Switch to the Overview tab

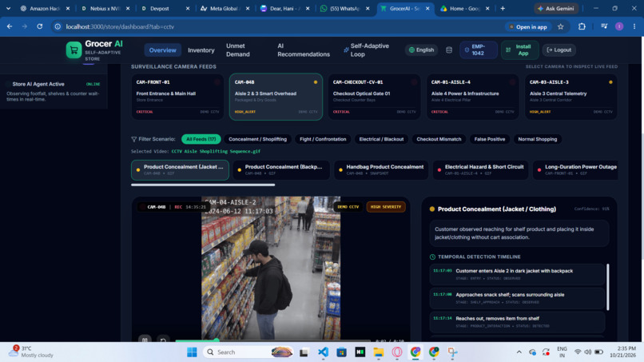163,50
